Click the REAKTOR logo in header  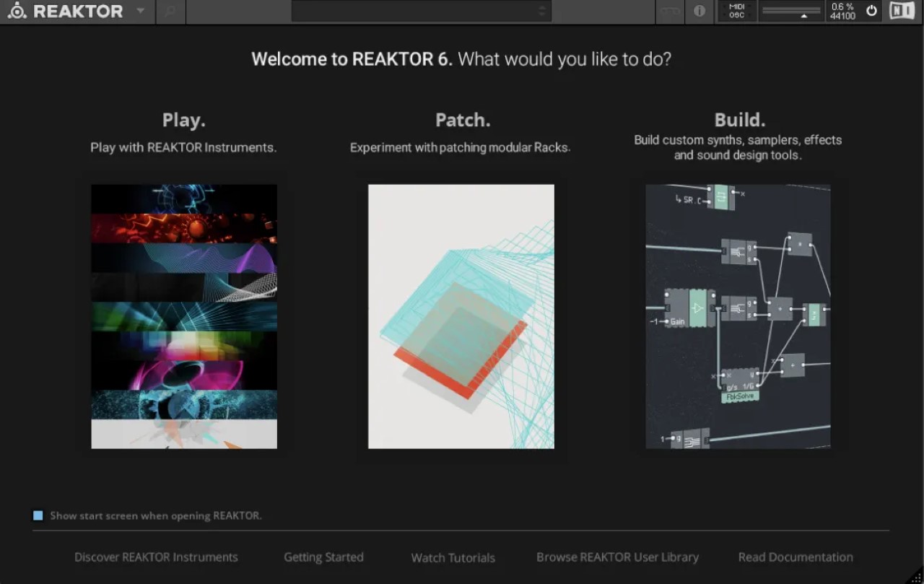65,12
